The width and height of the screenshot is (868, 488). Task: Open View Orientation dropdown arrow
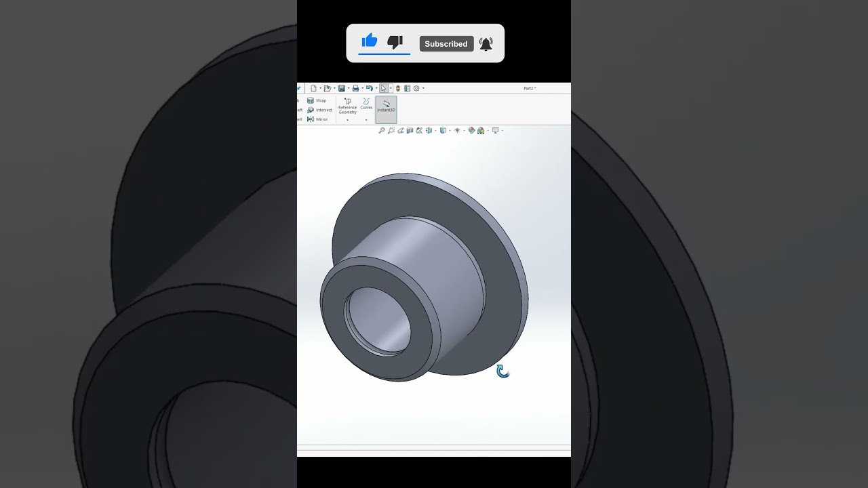pyautogui.click(x=435, y=130)
